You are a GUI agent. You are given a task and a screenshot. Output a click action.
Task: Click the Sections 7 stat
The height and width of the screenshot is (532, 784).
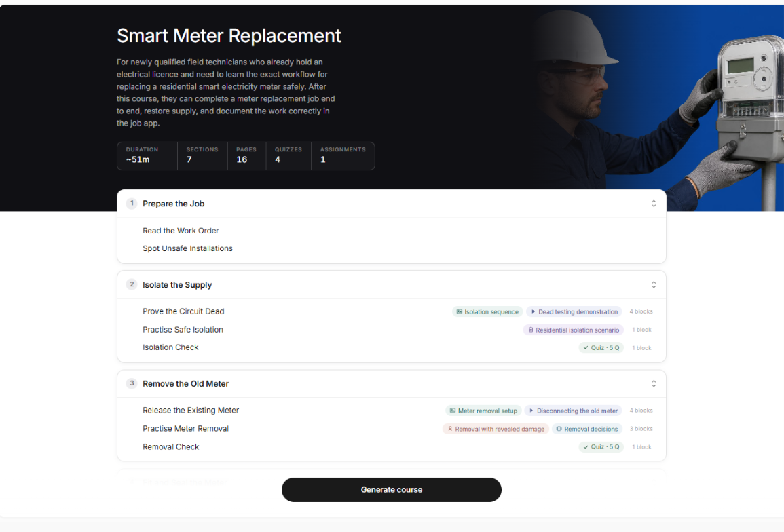point(202,156)
